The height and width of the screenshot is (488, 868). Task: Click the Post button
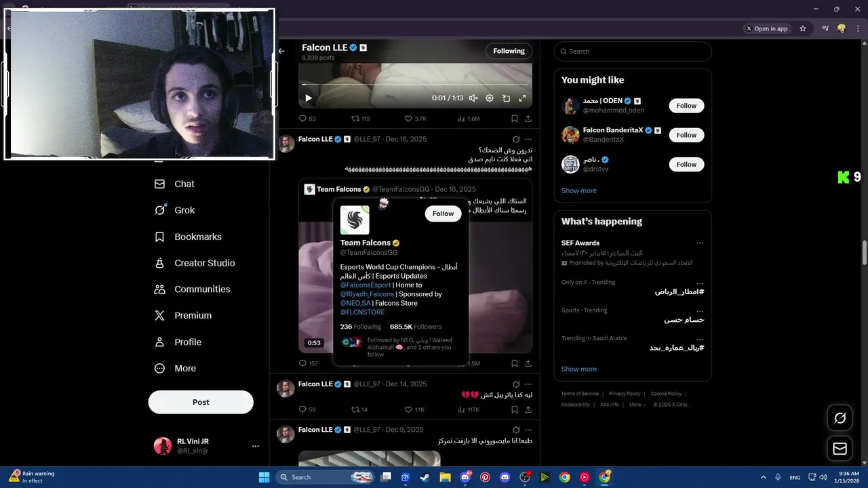[201, 402]
